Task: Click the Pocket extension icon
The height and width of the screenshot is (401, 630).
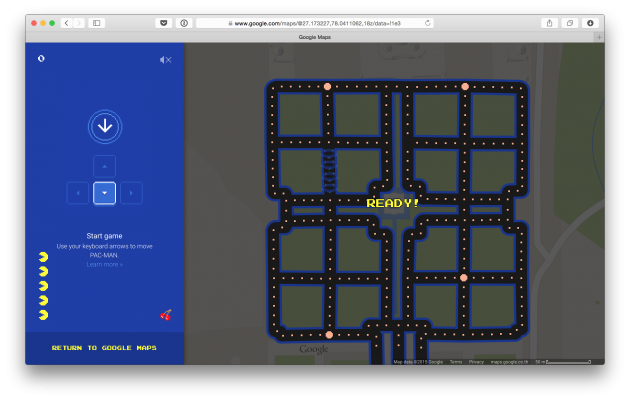Action: 164,22
